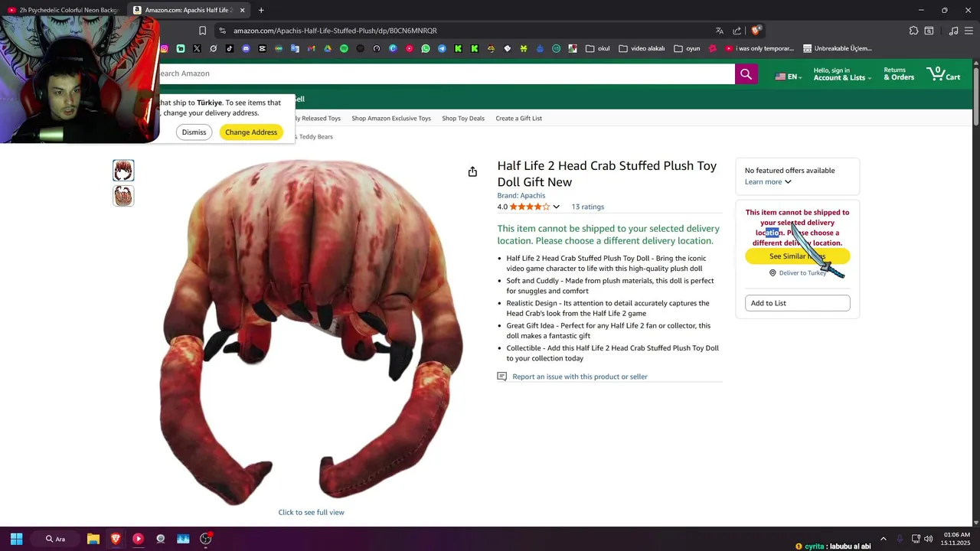Click Report an issue with this product
This screenshot has height=551, width=980.
580,377
